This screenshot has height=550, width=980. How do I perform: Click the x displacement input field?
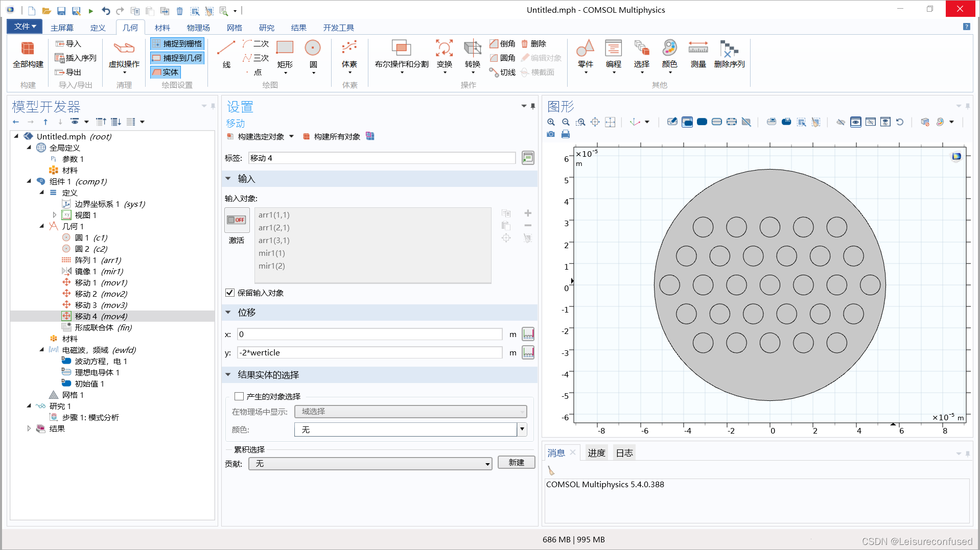coord(370,334)
